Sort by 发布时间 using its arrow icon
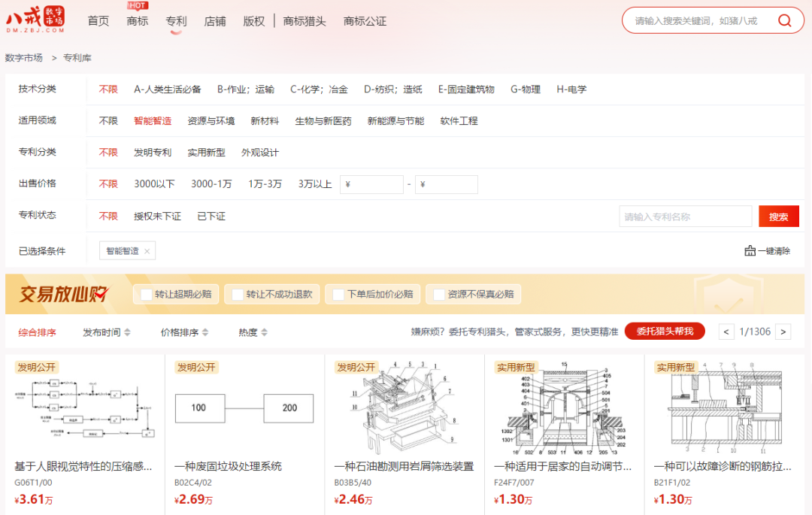Screen dimensions: 812x515 [x=128, y=332]
